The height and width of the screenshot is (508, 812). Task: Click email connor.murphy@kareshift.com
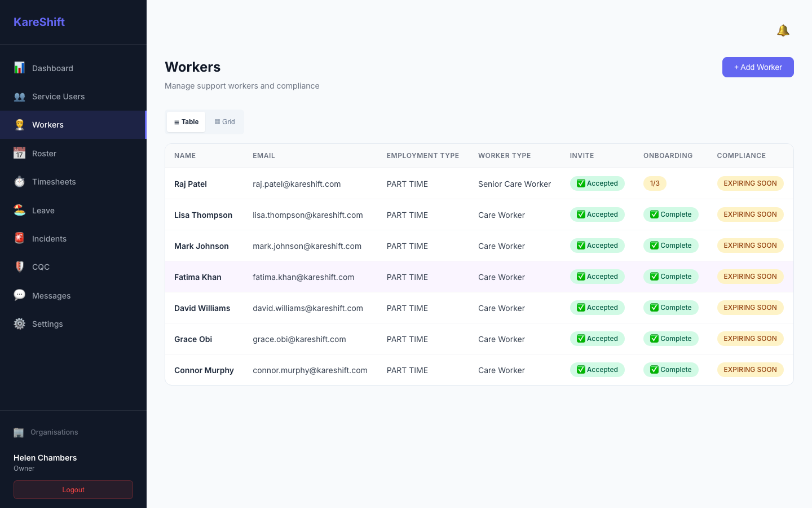[x=310, y=370]
